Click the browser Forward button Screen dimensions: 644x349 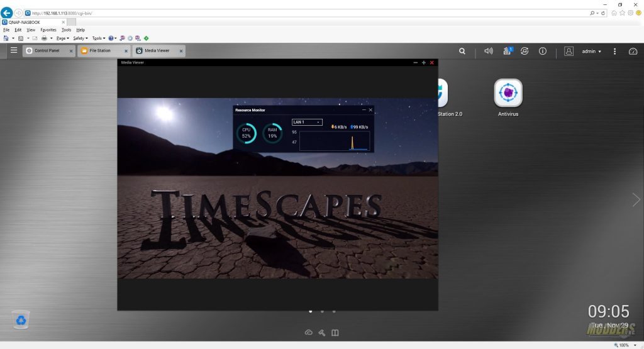(x=18, y=13)
